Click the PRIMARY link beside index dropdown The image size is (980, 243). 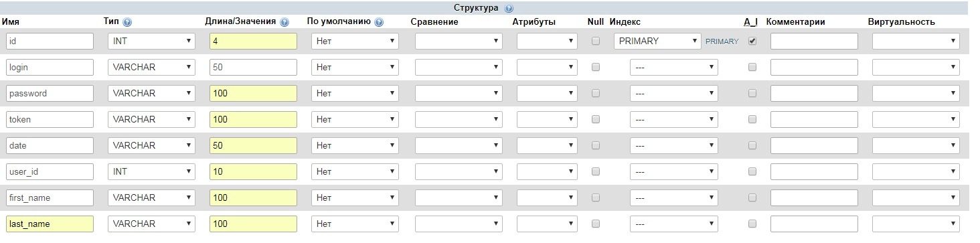(x=722, y=42)
